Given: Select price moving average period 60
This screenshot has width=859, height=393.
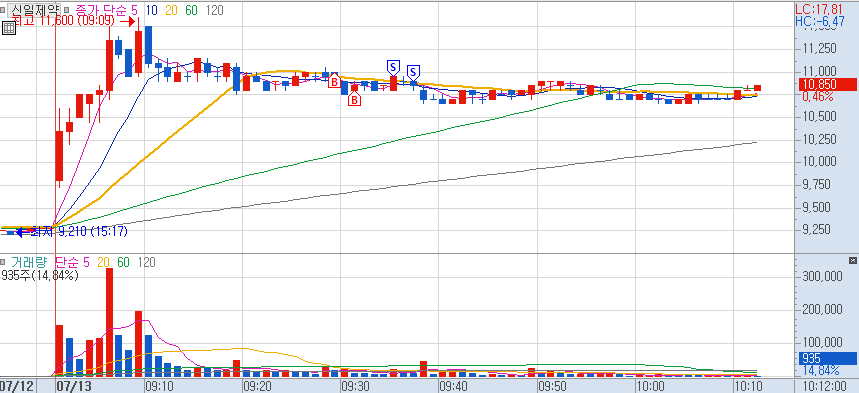Looking at the screenshot, I should pyautogui.click(x=191, y=10).
